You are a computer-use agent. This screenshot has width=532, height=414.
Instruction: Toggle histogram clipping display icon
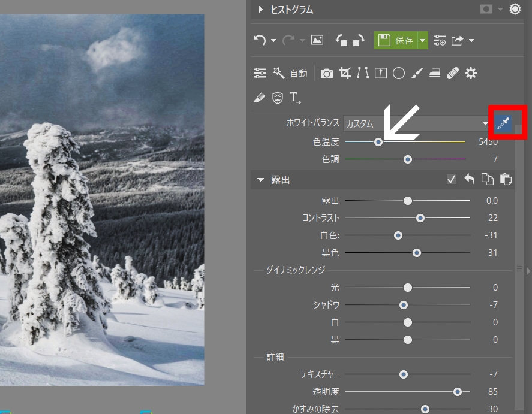pyautogui.click(x=486, y=9)
